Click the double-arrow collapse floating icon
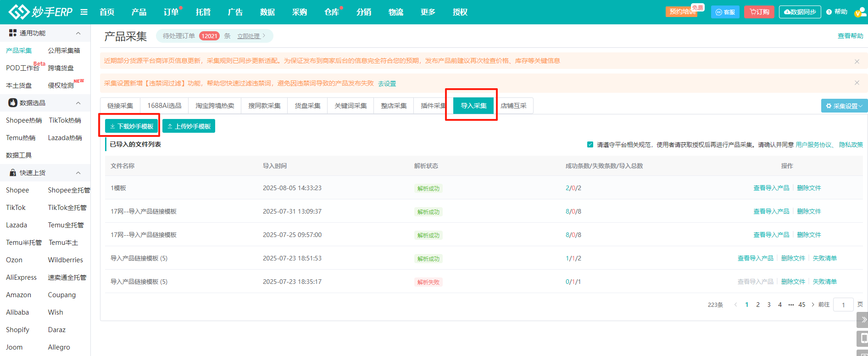Image resolution: width=868 pixels, height=356 pixels. pos(863,319)
